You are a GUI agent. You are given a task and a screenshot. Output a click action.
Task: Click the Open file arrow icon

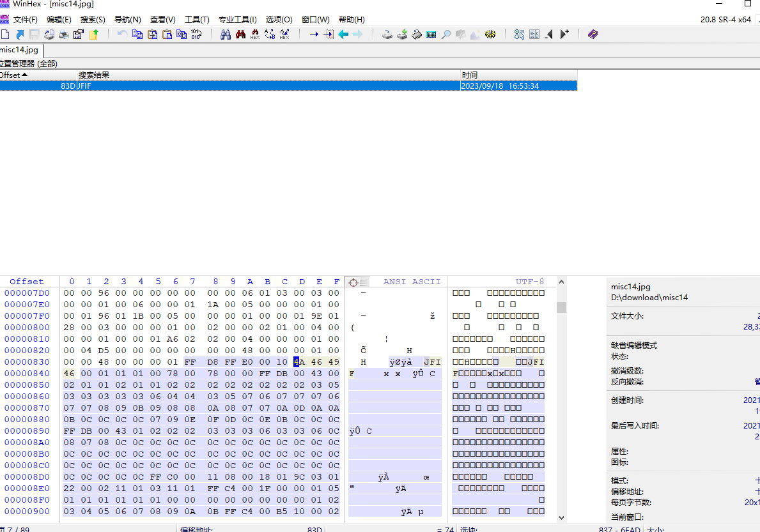coord(20,34)
